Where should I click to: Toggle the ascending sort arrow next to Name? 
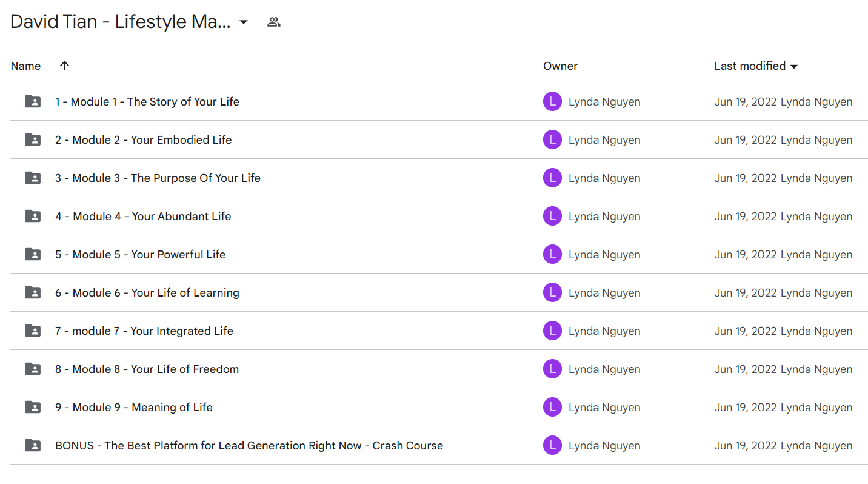pyautogui.click(x=65, y=66)
